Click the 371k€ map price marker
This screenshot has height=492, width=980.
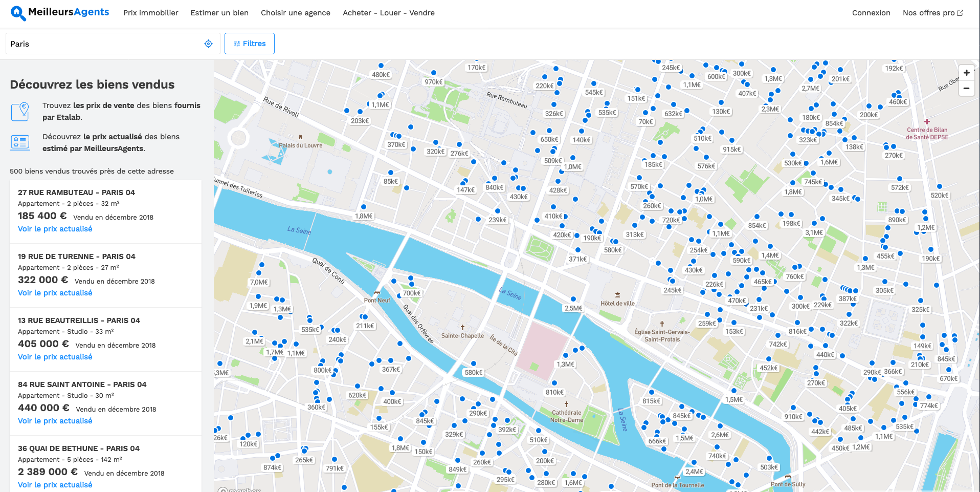pyautogui.click(x=578, y=260)
